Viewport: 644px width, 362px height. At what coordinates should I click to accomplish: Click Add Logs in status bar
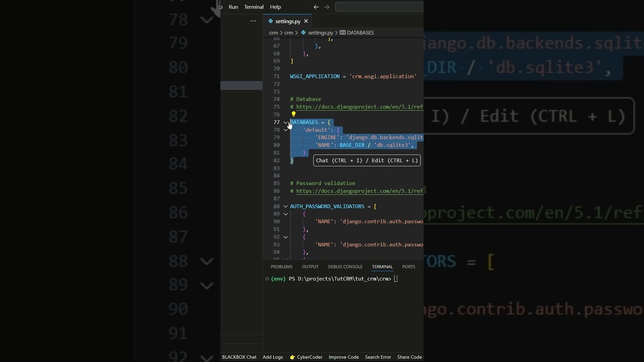(273, 357)
